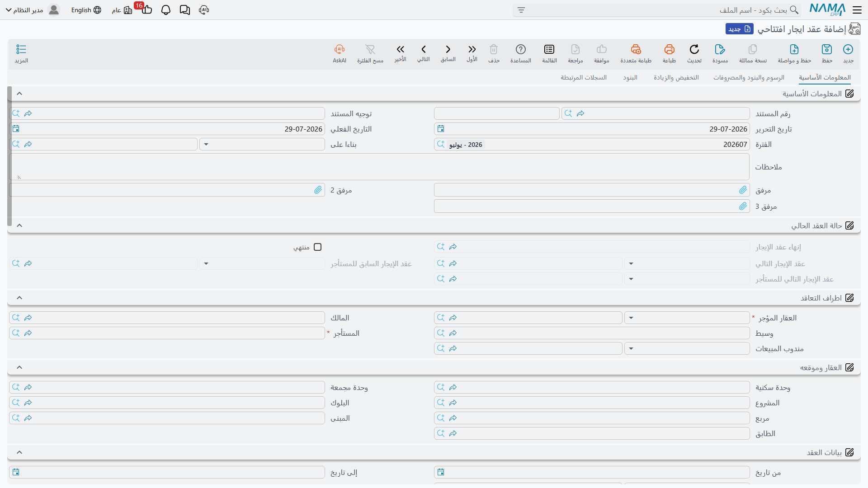Image resolution: width=868 pixels, height=488 pixels.
Task: Click the طباعة (Print) icon
Action: pos(669,50)
